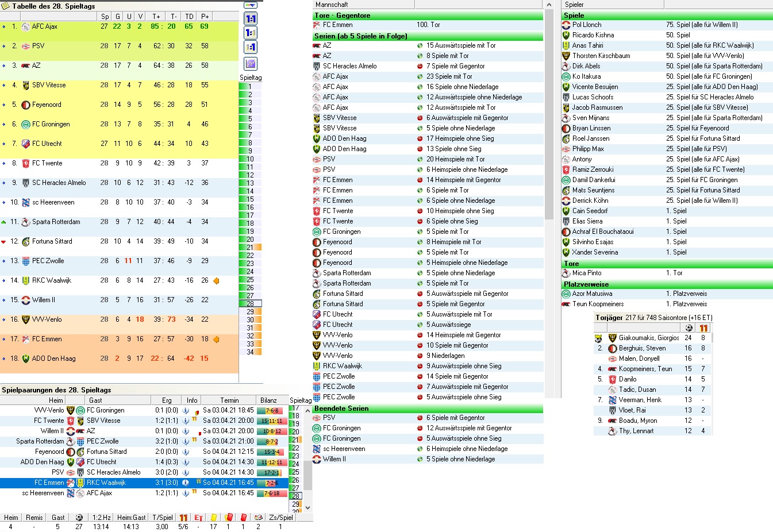Click "FC Emmen 100. Tor" entry

pyautogui.click(x=428, y=25)
